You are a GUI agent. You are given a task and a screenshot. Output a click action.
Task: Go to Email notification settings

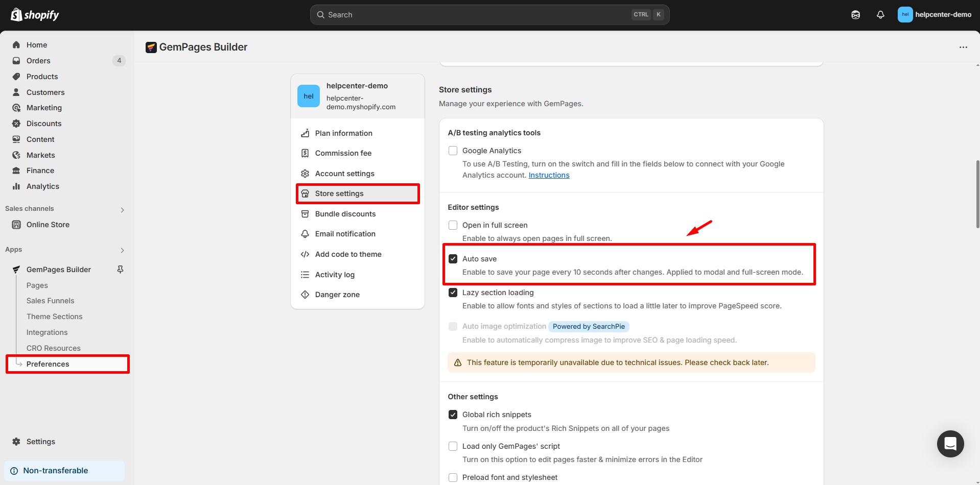pyautogui.click(x=345, y=234)
